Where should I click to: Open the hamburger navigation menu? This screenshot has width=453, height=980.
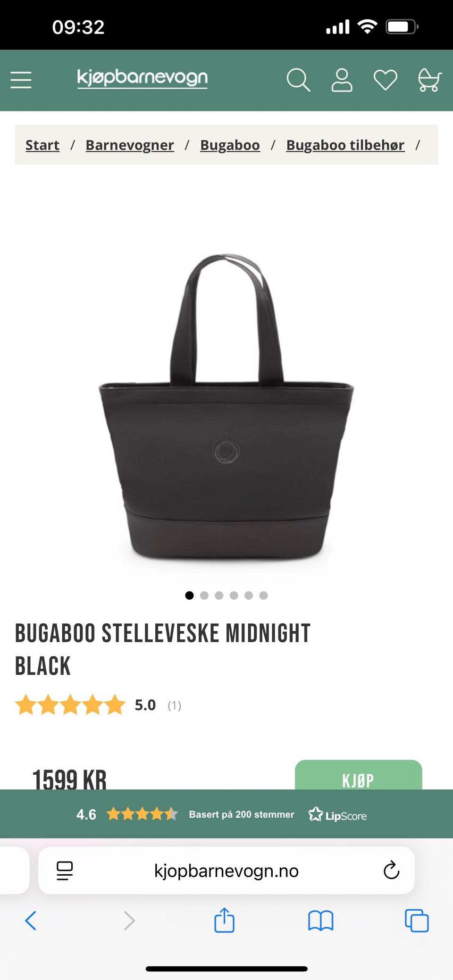click(21, 80)
